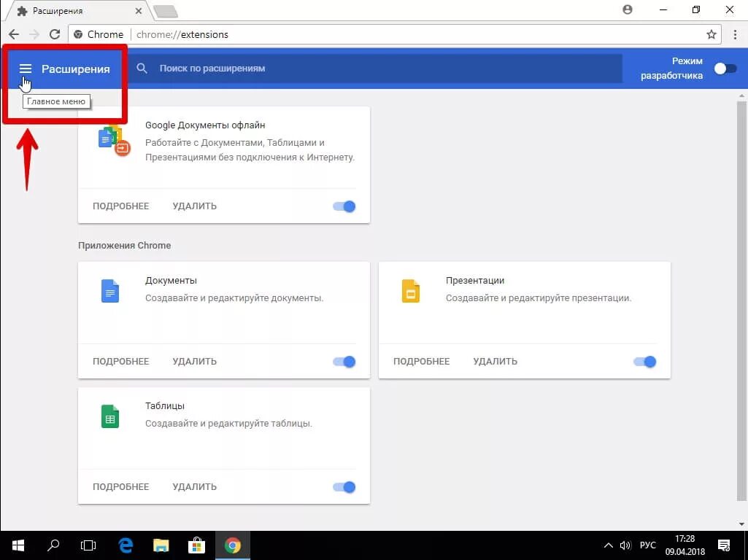Click the Презентации app icon
The width and height of the screenshot is (748, 560).
point(411,291)
